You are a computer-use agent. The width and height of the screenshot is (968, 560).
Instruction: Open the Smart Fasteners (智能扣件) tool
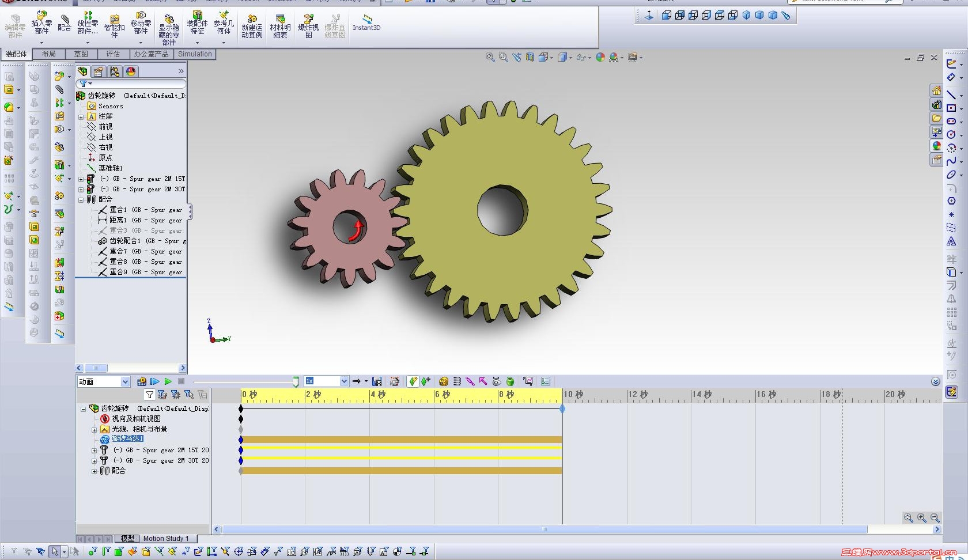[114, 27]
